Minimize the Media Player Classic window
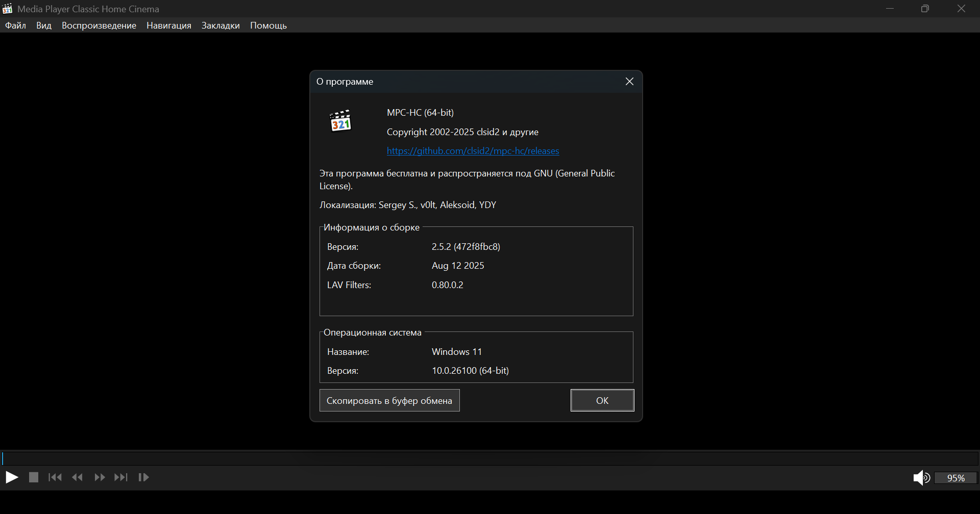The width and height of the screenshot is (980, 514). [x=890, y=9]
